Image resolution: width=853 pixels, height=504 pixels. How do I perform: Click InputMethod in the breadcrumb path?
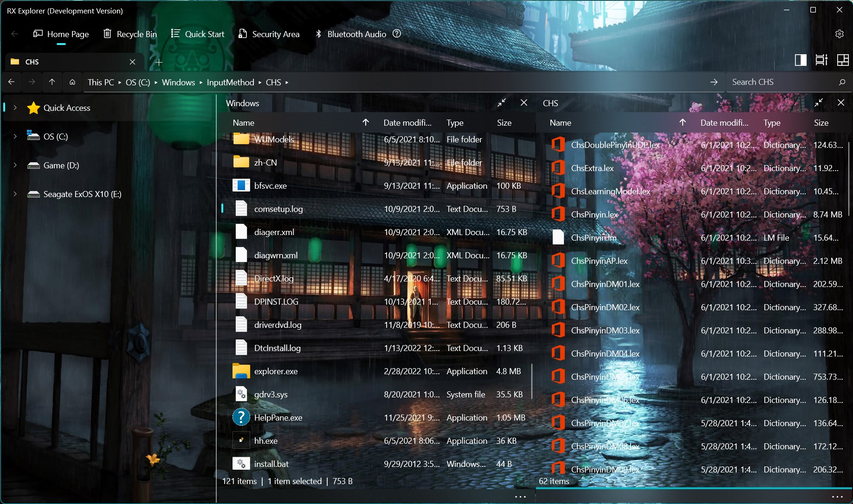click(x=230, y=82)
